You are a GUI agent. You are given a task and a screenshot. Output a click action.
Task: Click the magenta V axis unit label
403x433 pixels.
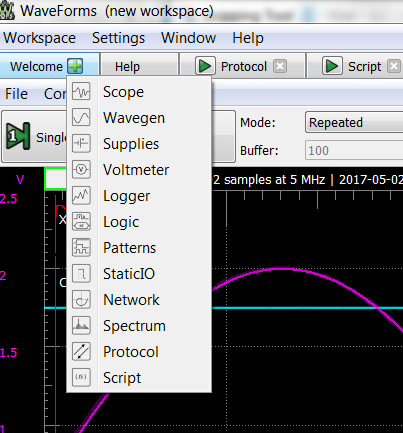(x=20, y=180)
